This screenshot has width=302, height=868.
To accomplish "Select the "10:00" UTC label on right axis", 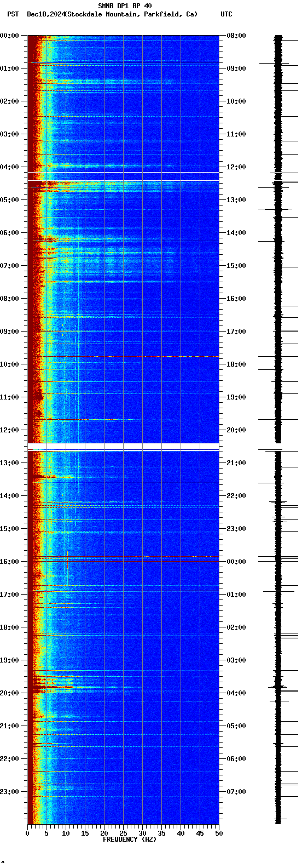I will pos(236,101).
